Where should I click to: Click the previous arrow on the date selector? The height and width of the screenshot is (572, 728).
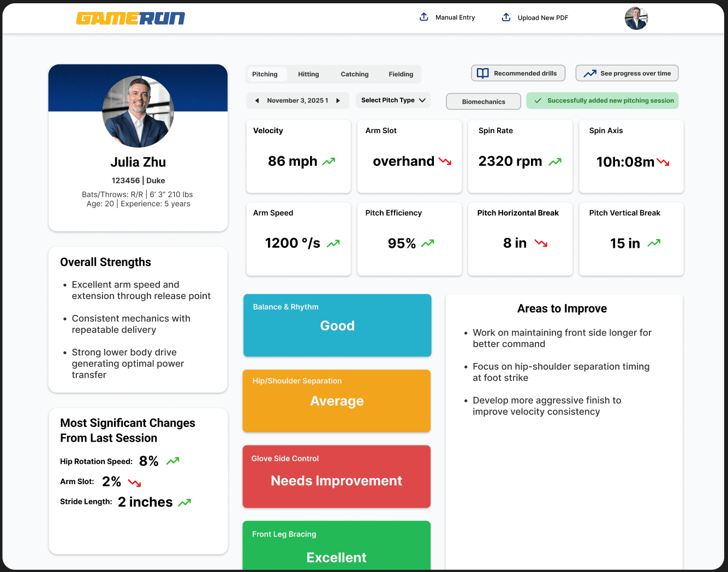(x=256, y=100)
